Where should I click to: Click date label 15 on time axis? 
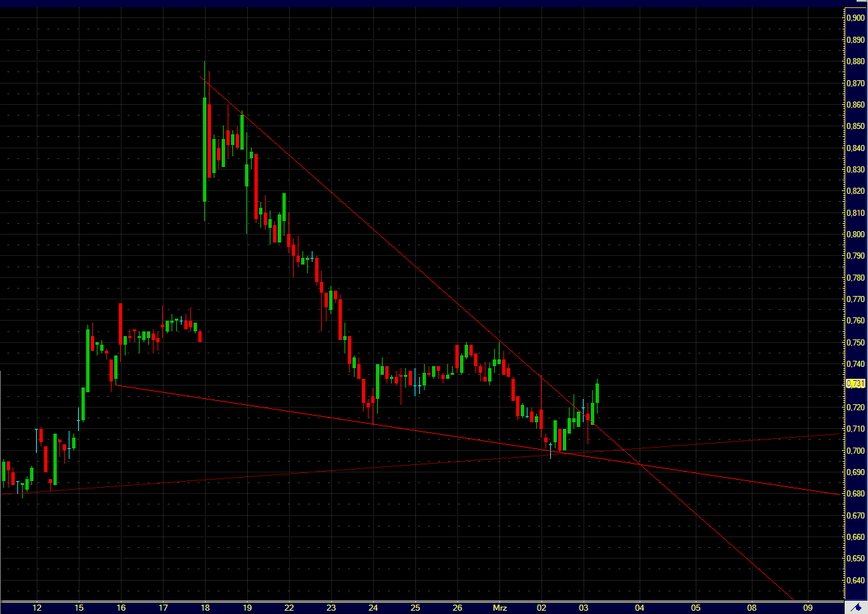click(x=79, y=608)
